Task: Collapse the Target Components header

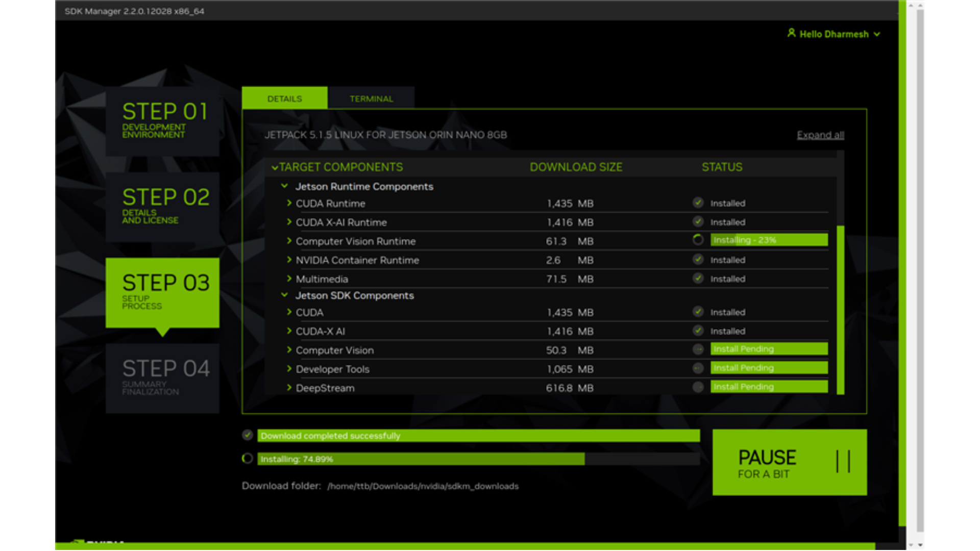Action: click(x=275, y=167)
